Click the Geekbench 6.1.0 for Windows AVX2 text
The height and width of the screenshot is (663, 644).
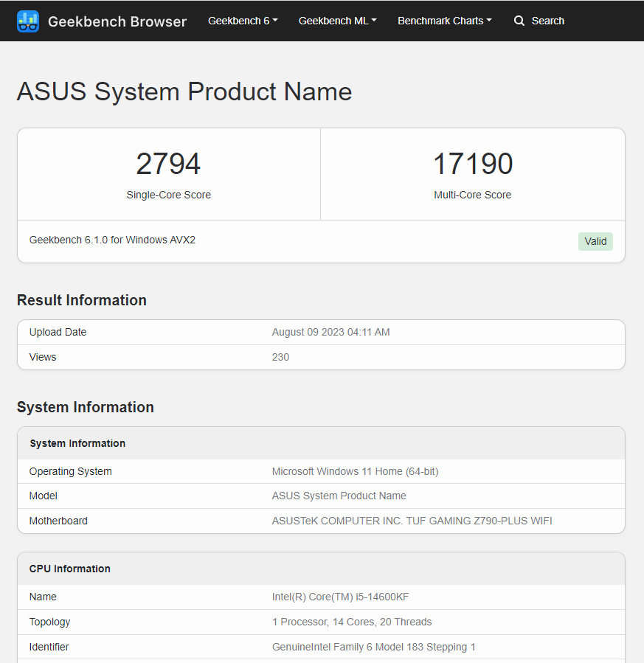[x=112, y=240]
